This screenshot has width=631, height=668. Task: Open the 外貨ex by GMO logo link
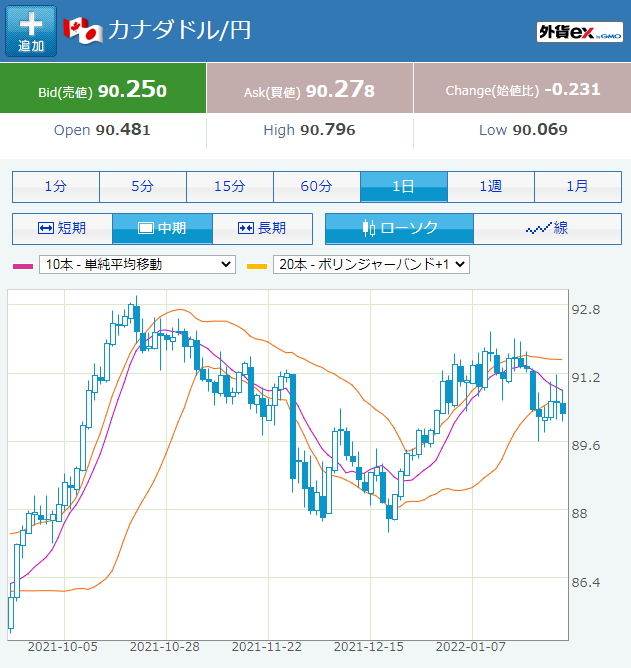pos(579,32)
